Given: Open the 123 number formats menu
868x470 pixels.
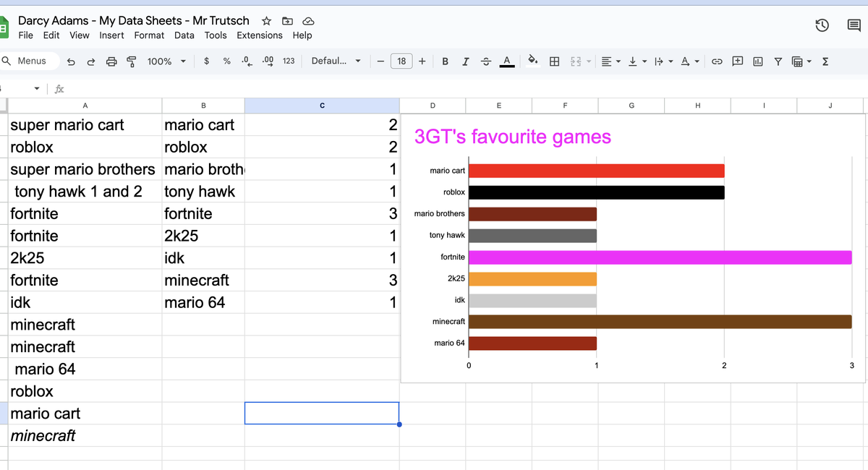Looking at the screenshot, I should [x=289, y=61].
